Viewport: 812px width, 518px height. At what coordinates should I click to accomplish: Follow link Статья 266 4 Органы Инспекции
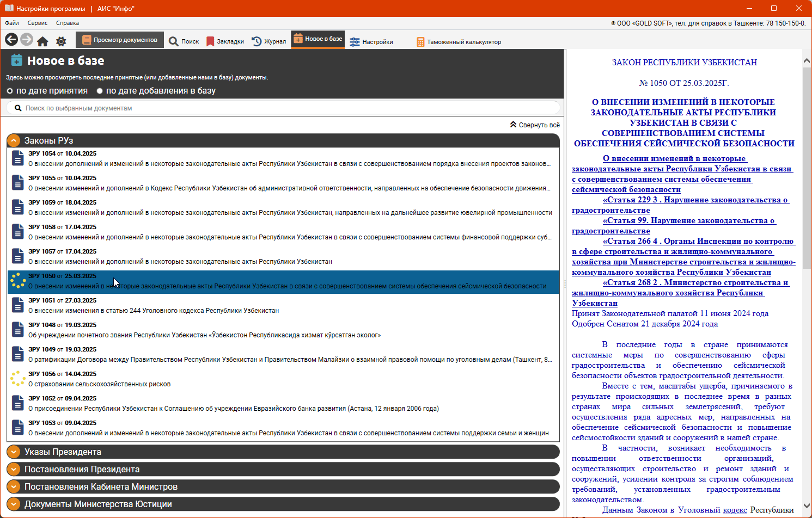coord(683,257)
